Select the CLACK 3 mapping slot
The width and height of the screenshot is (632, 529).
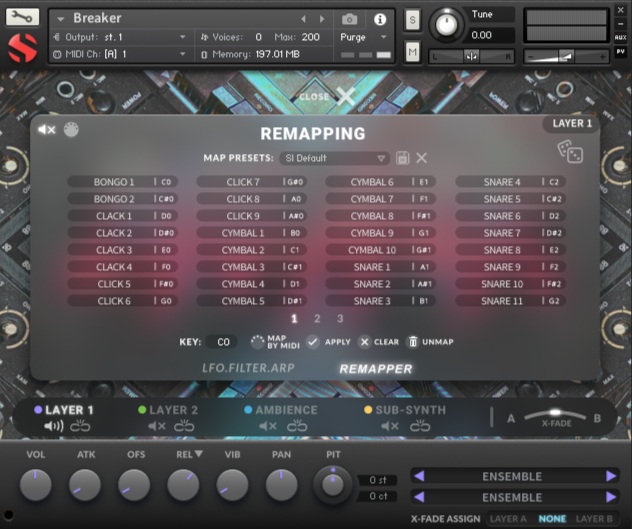click(x=123, y=250)
